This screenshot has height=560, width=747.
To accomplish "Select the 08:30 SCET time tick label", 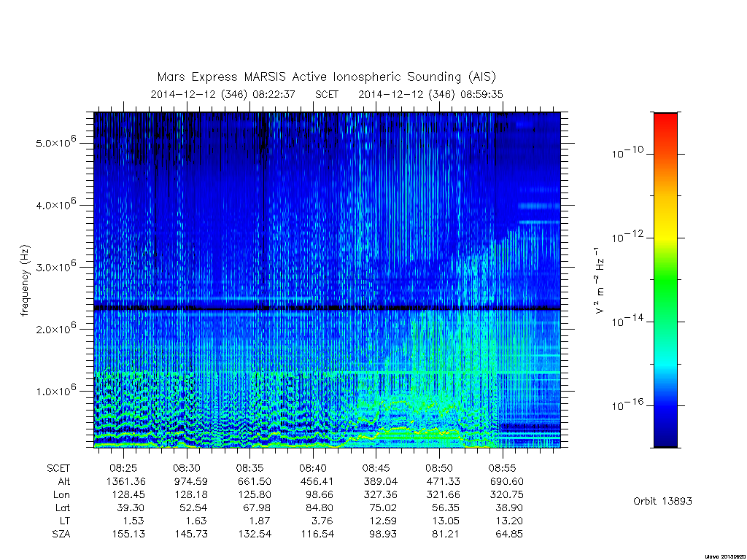I will 186,468.
